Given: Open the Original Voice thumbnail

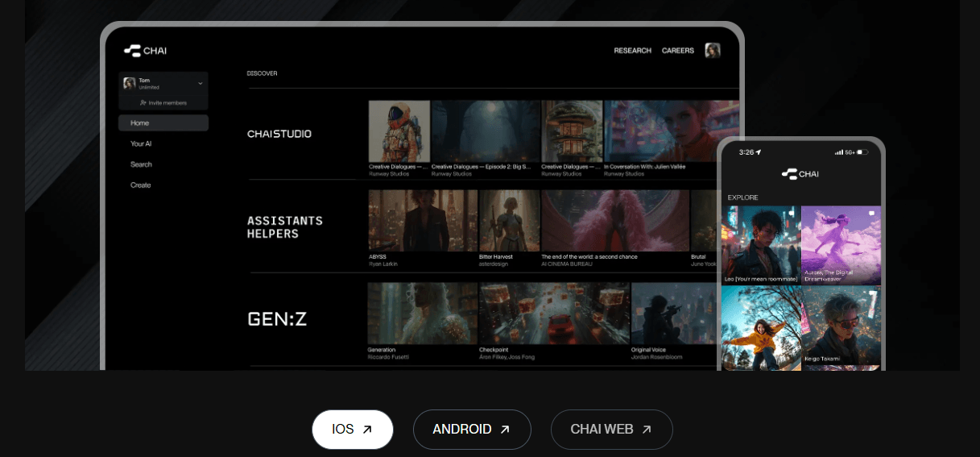Looking at the screenshot, I should 673,314.
